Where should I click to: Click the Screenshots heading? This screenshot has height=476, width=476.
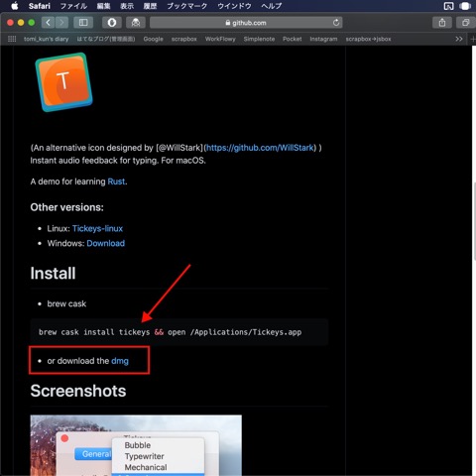pos(78,391)
